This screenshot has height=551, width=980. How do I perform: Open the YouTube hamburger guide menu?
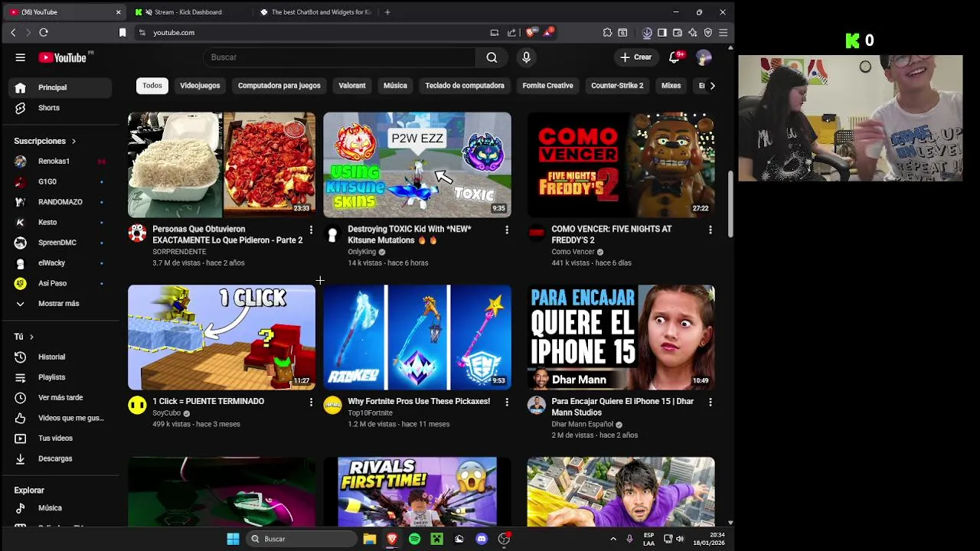tap(21, 57)
